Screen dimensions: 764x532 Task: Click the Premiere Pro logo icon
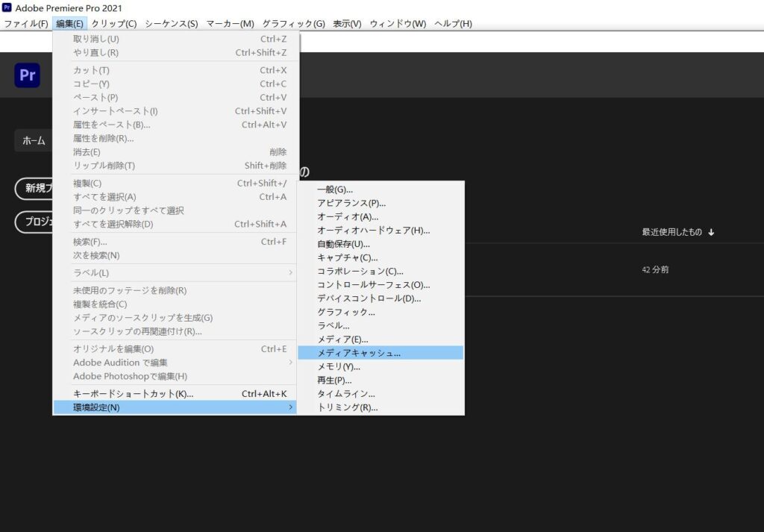pyautogui.click(x=27, y=75)
